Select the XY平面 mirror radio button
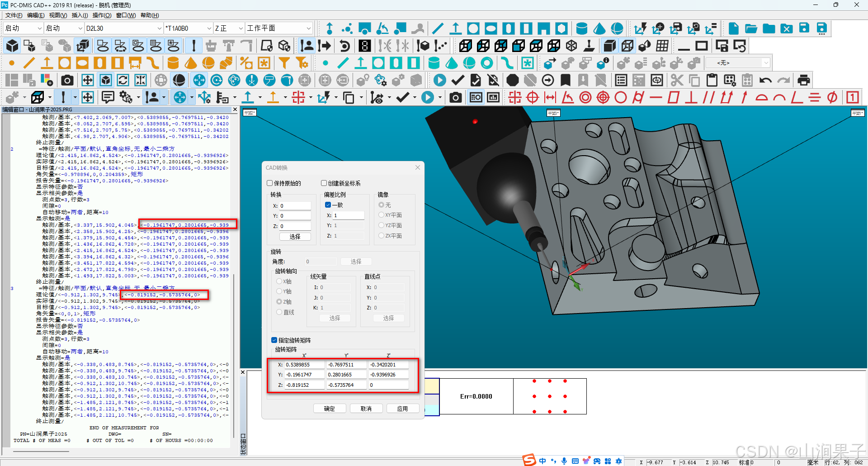The height and width of the screenshot is (466, 868). point(381,215)
